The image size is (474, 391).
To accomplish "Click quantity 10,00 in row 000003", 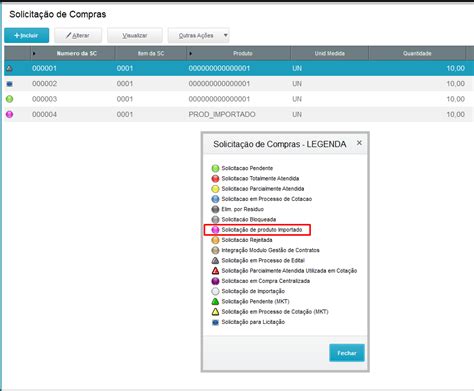I will 455,99.
